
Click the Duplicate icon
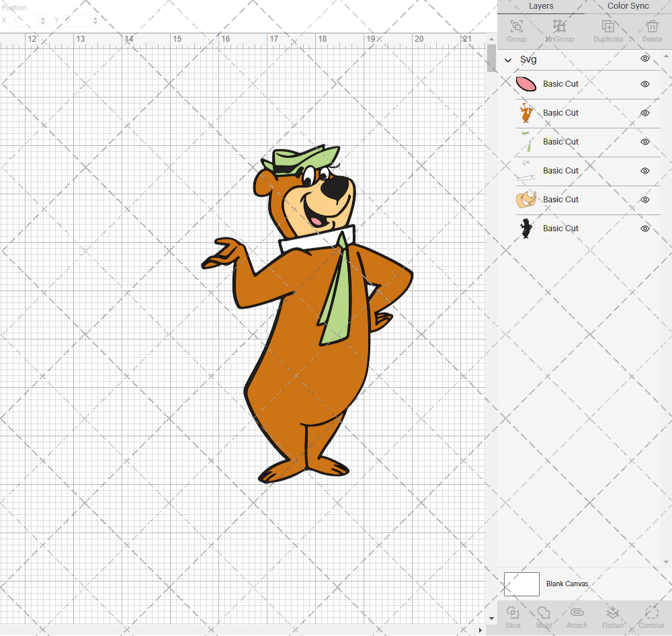pyautogui.click(x=608, y=27)
